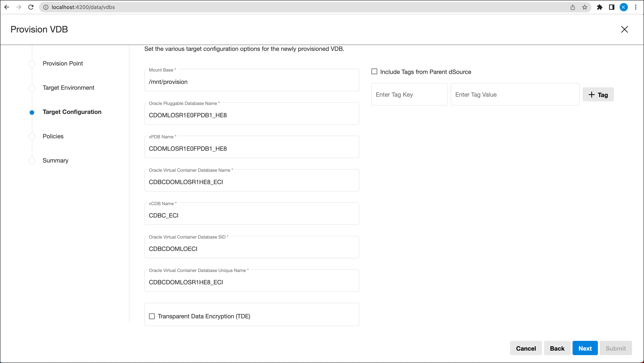Bookmark this page with star icon

585,7
